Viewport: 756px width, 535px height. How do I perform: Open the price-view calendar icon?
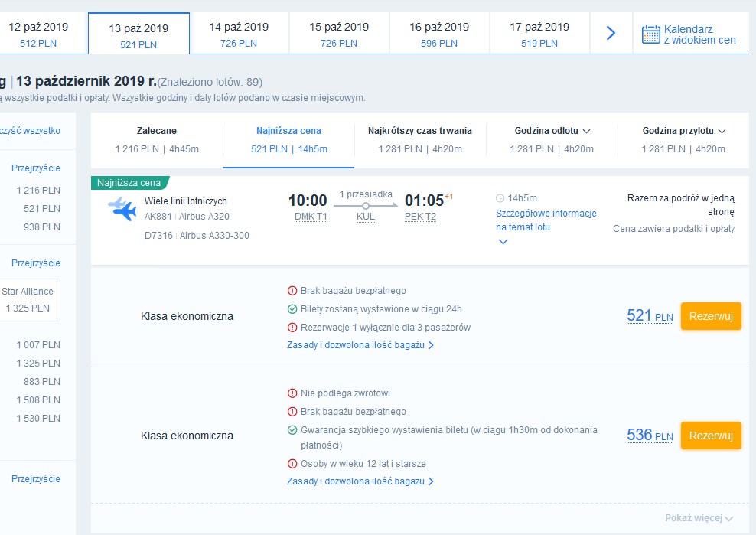(650, 34)
